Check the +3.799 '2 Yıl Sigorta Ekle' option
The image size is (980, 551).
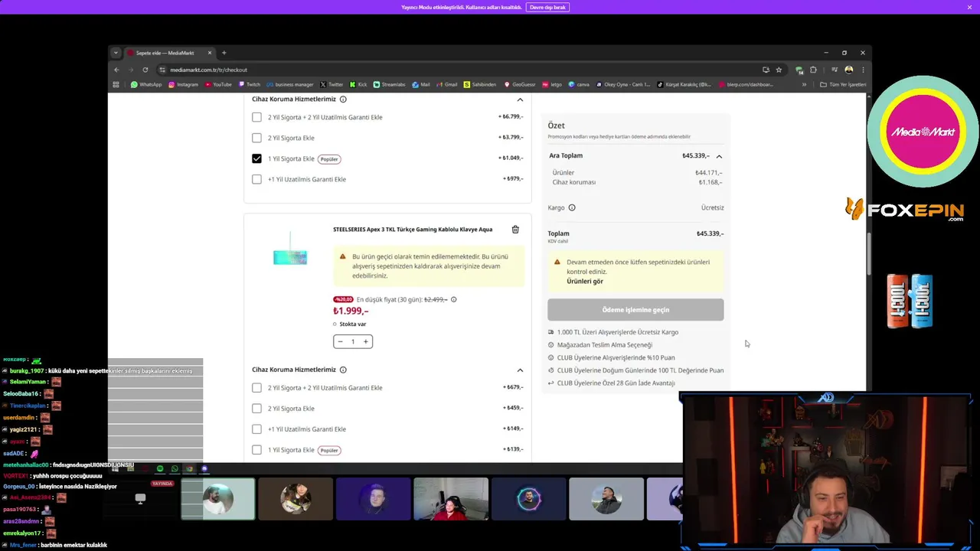(x=256, y=138)
